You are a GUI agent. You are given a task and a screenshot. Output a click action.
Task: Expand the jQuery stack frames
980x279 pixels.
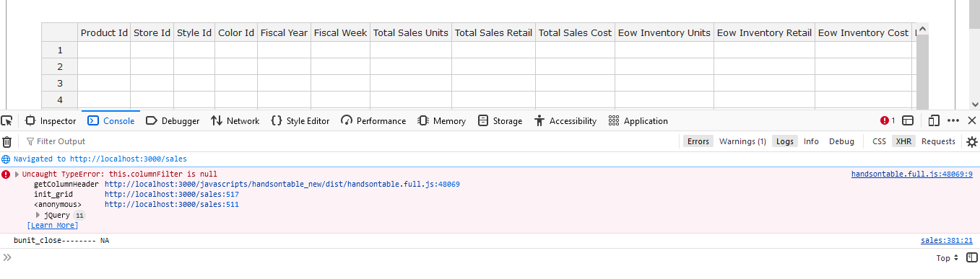pos(38,215)
